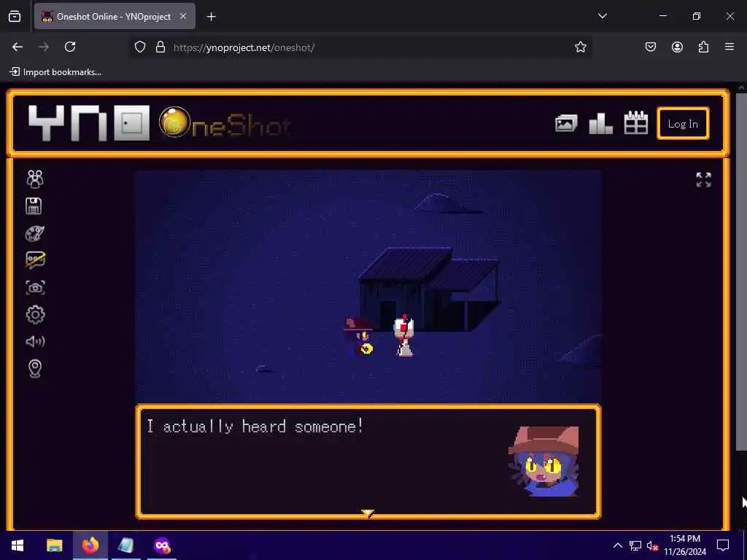Advance dialogue with the yellow arrow

pyautogui.click(x=368, y=513)
